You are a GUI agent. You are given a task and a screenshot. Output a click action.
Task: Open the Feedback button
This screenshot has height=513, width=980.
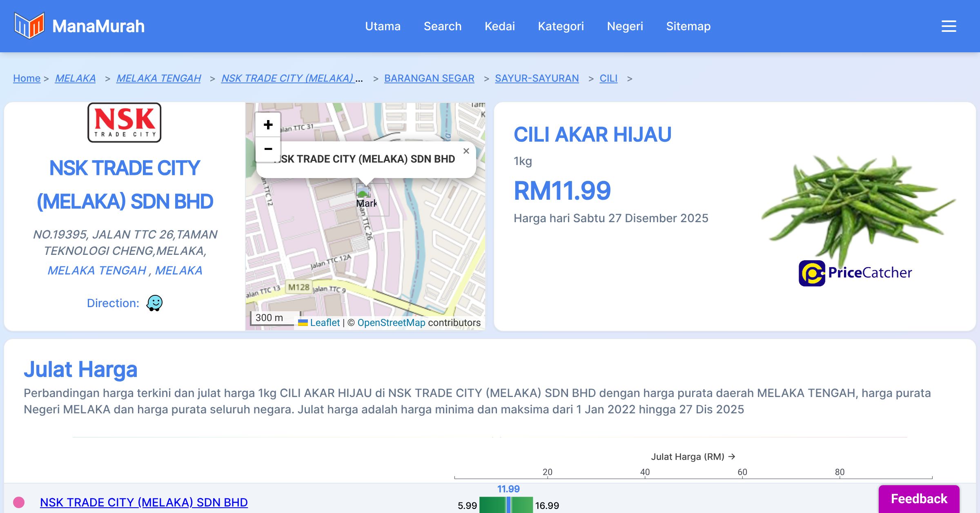click(x=919, y=498)
